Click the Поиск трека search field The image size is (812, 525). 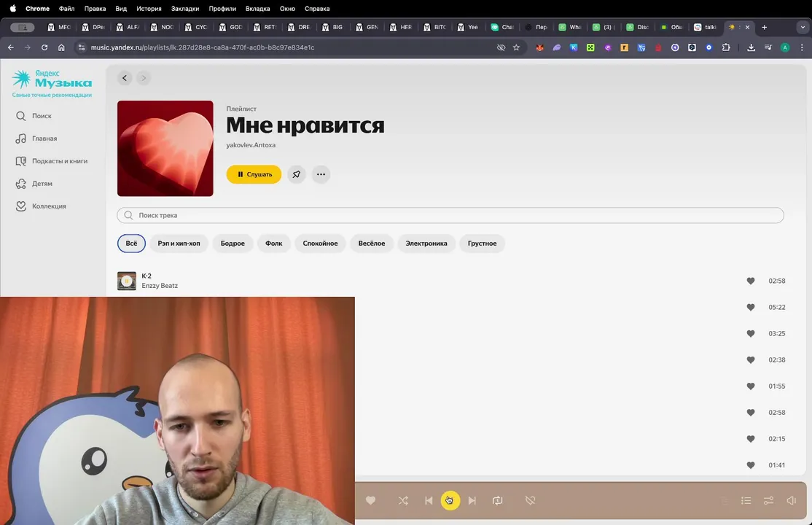click(450, 215)
